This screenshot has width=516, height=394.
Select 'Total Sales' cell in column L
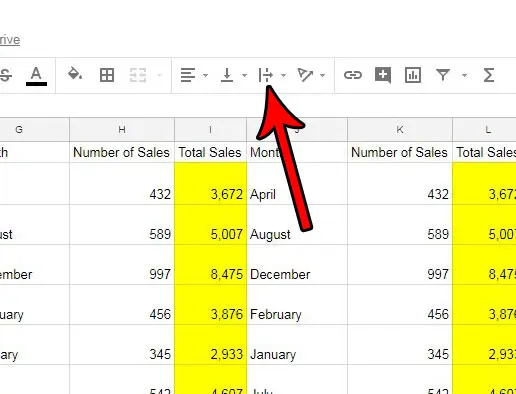(484, 152)
